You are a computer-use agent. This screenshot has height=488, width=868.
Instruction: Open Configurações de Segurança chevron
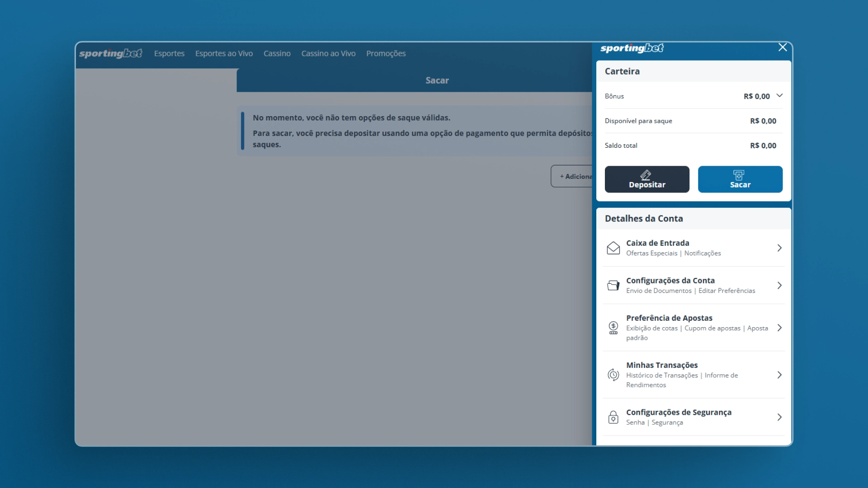779,417
